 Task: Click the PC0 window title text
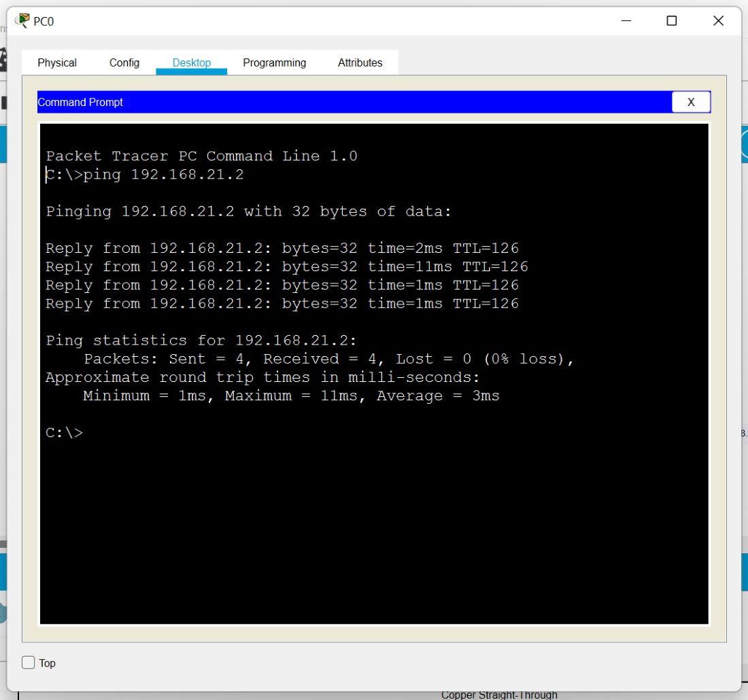(44, 21)
